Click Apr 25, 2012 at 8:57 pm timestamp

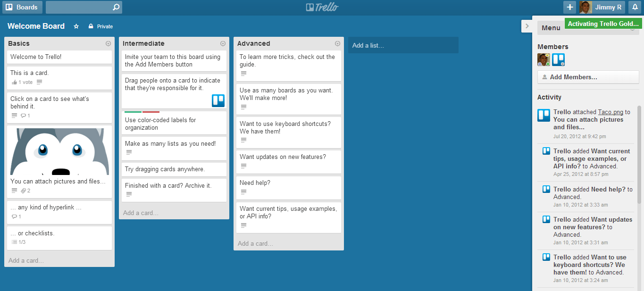pyautogui.click(x=581, y=174)
